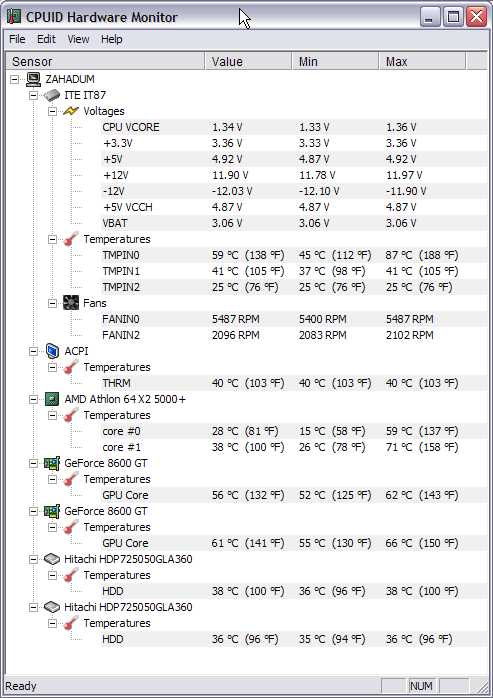Click the ACPI blue monitor icon
The width and height of the screenshot is (493, 698).
53,351
